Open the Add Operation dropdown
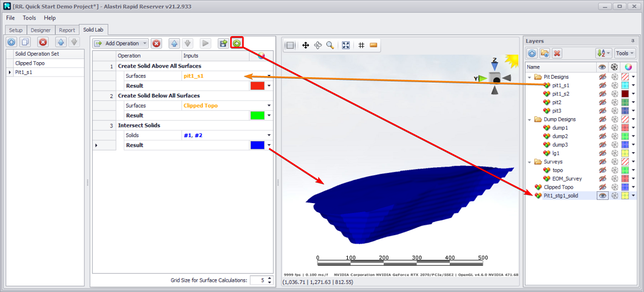The width and height of the screenshot is (644, 292). click(120, 43)
